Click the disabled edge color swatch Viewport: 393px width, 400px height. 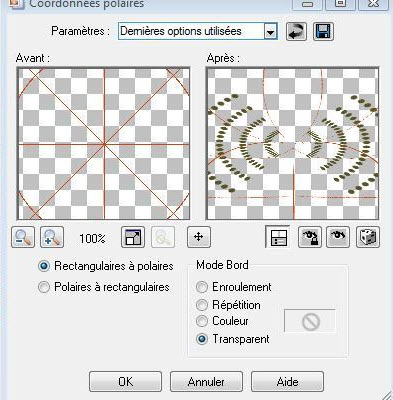[x=310, y=321]
